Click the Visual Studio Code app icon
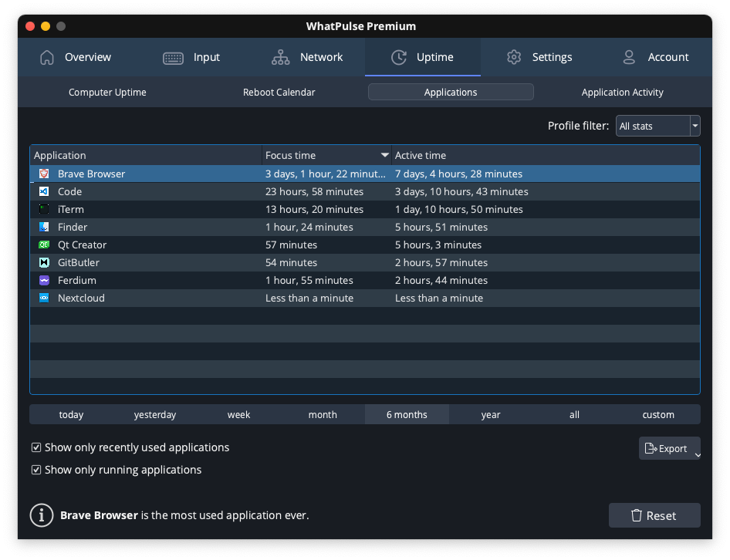The width and height of the screenshot is (730, 560). 44,191
